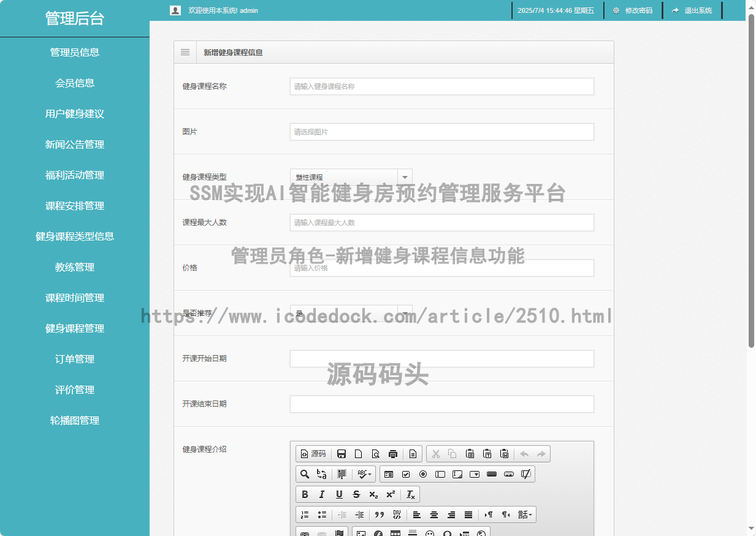
Task: Open the Templates icon in the editor
Action: point(413,454)
